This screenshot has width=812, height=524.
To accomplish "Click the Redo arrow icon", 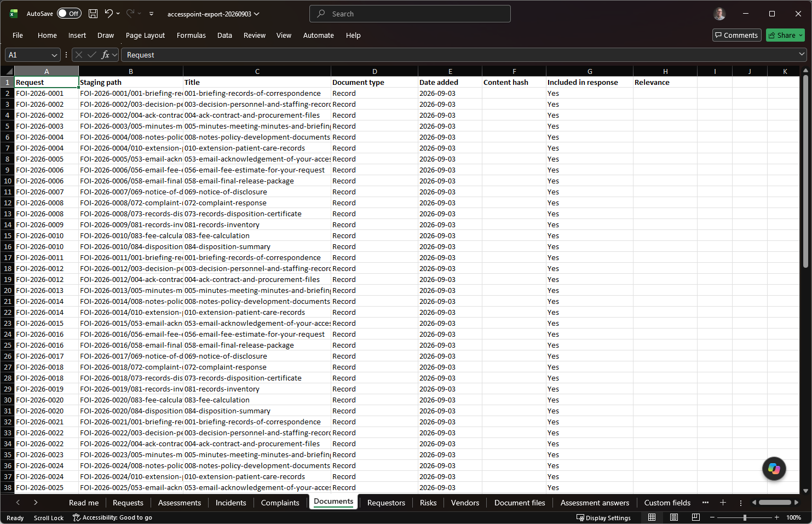I will point(130,14).
